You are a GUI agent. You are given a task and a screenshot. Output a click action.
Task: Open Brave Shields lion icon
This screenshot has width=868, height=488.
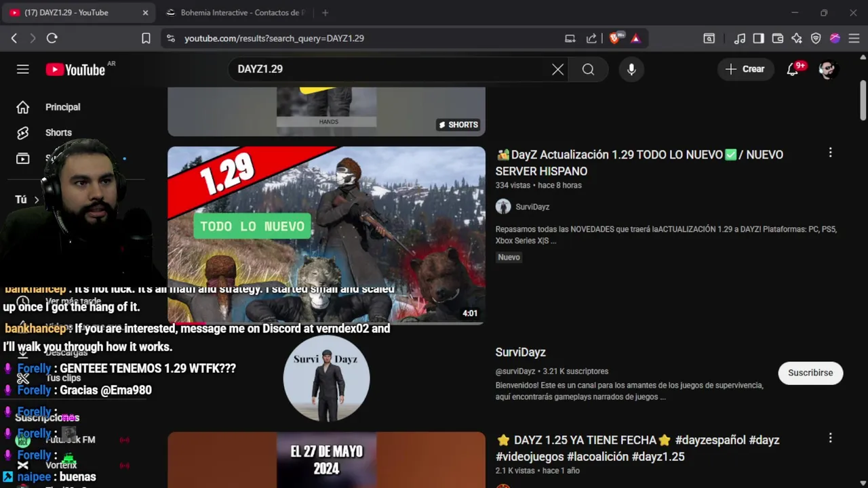click(x=614, y=39)
